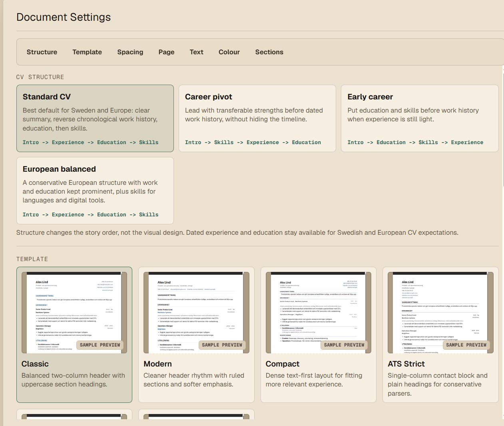
Task: Click the Classic template title
Action: click(35, 364)
